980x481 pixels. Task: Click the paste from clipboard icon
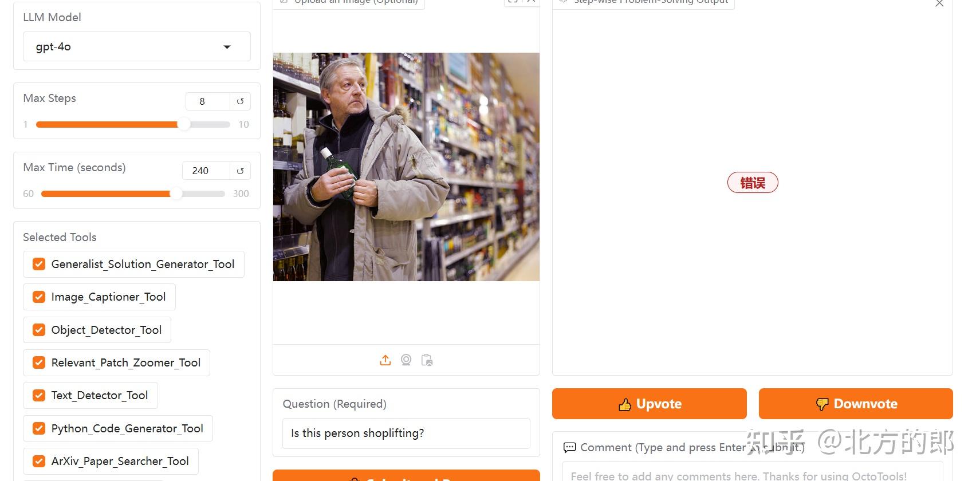pos(427,360)
